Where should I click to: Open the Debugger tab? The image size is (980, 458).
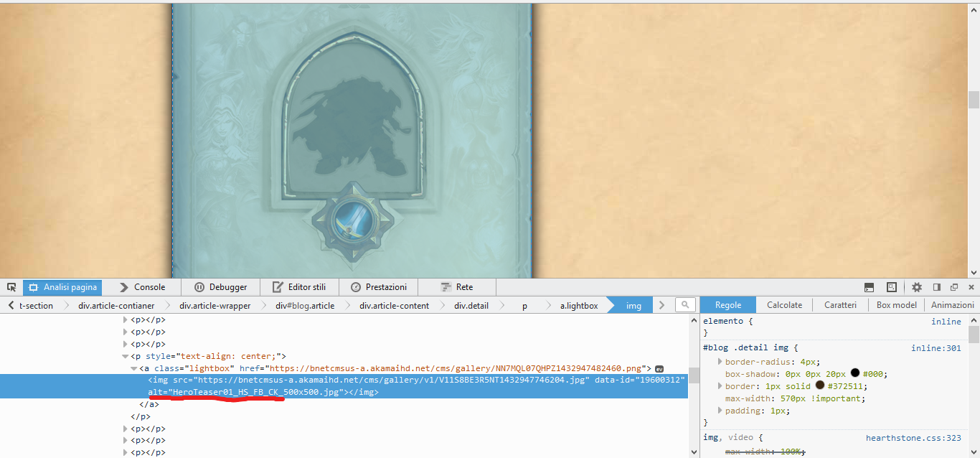221,287
